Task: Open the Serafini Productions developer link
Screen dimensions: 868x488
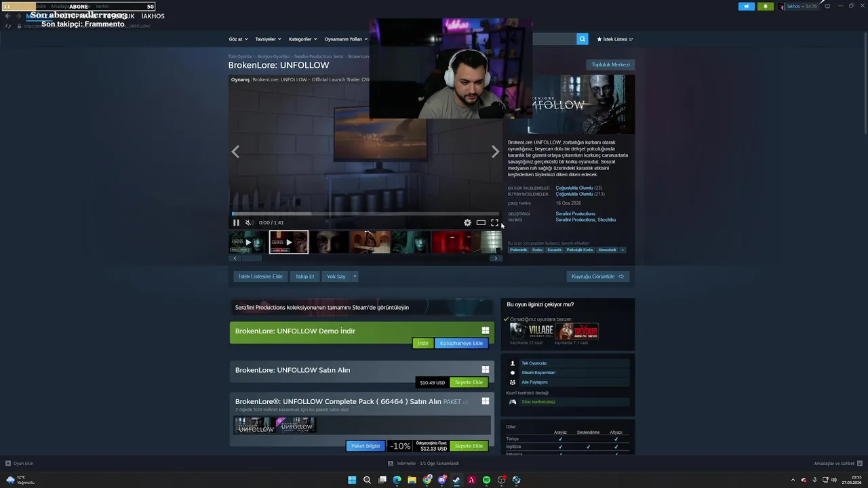Action: click(576, 213)
